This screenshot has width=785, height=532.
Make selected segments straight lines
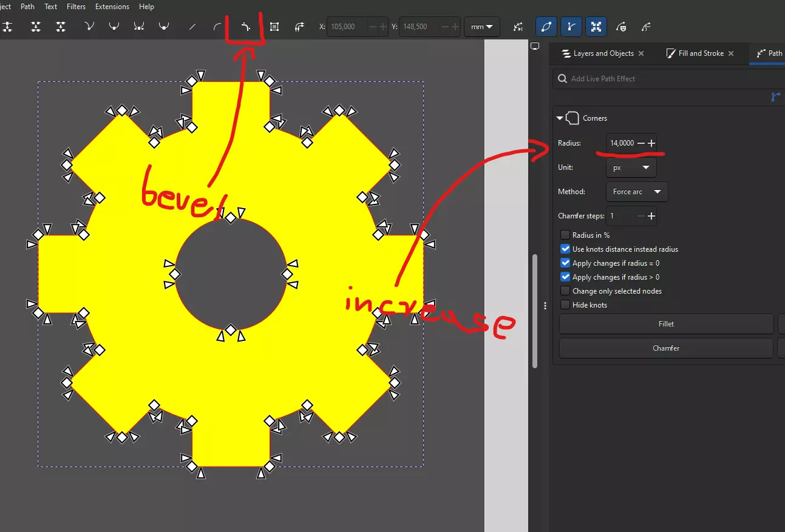(192, 27)
